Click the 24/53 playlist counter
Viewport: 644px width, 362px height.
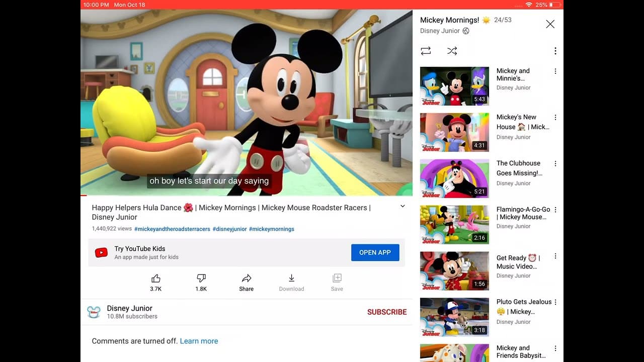pos(503,20)
